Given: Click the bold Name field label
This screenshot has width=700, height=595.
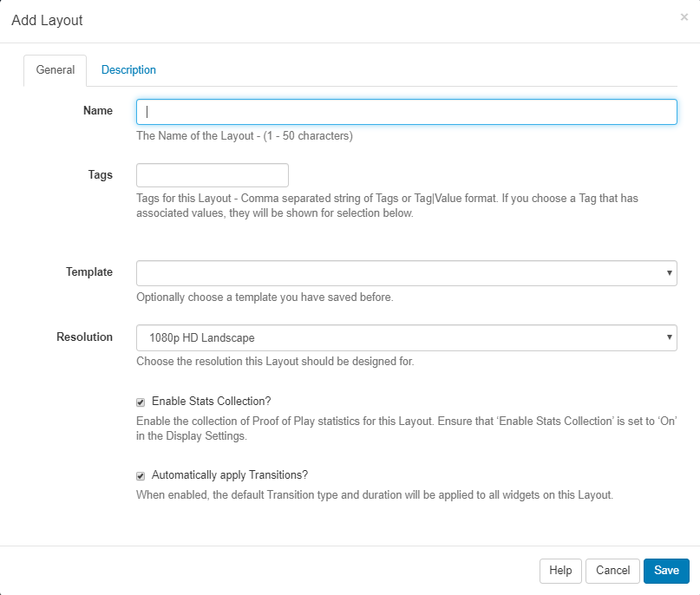Looking at the screenshot, I should point(98,111).
